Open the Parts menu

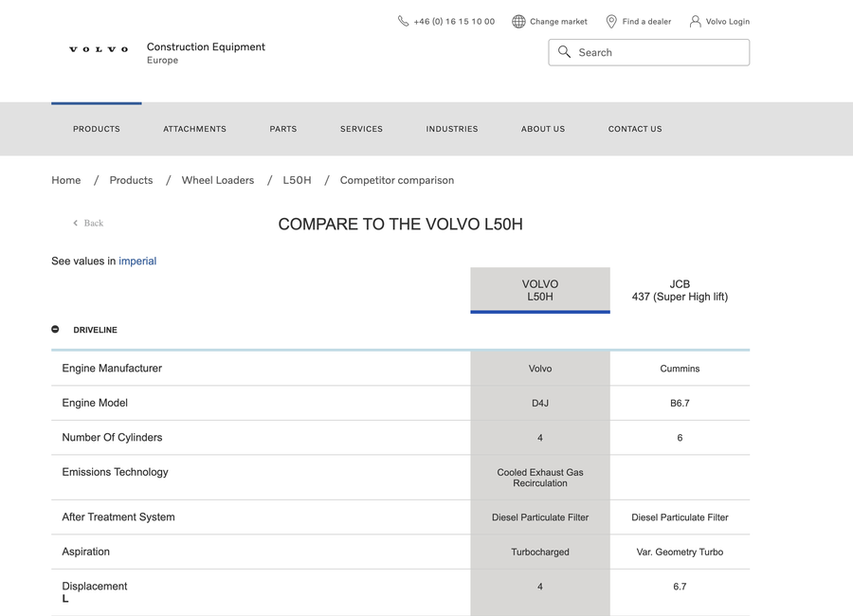[x=283, y=129]
